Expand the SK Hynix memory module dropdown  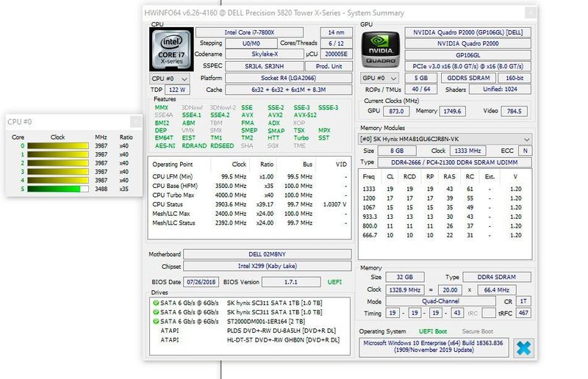coord(445,139)
